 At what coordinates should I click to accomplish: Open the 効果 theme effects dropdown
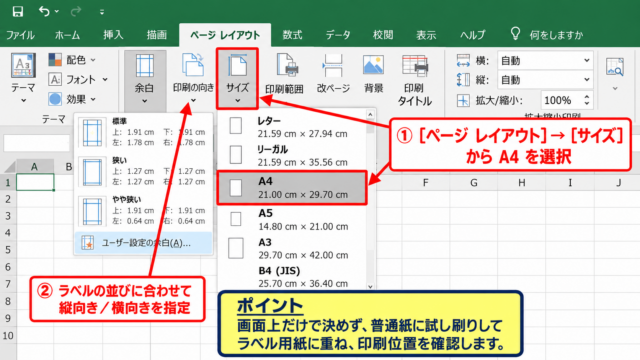[x=72, y=99]
